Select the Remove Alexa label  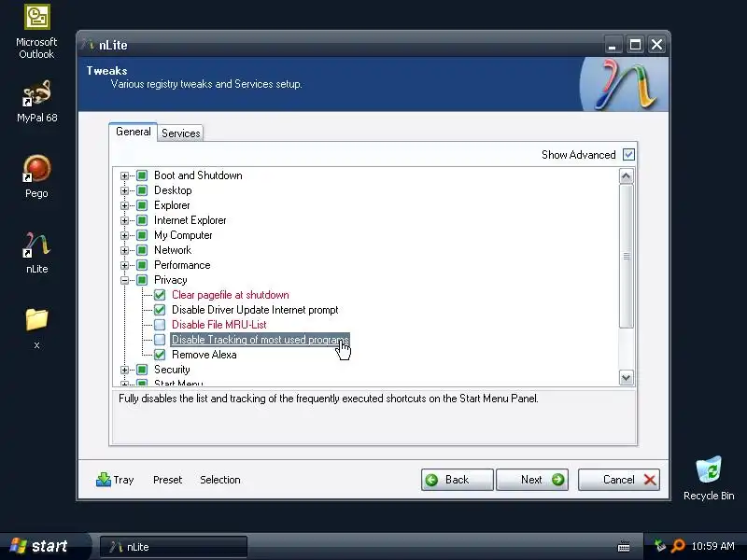[204, 355]
